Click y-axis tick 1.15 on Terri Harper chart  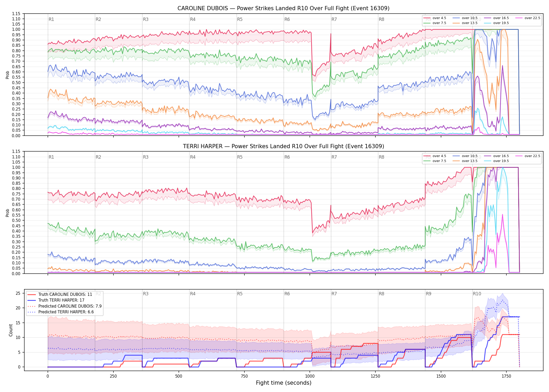click(16, 152)
